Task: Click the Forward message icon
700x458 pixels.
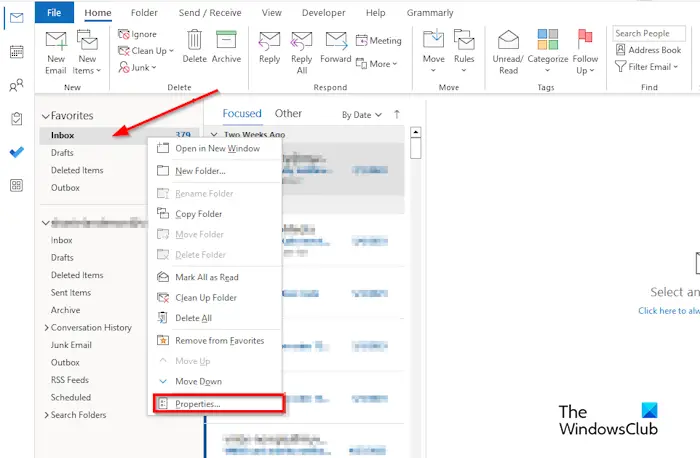Action: tap(336, 41)
